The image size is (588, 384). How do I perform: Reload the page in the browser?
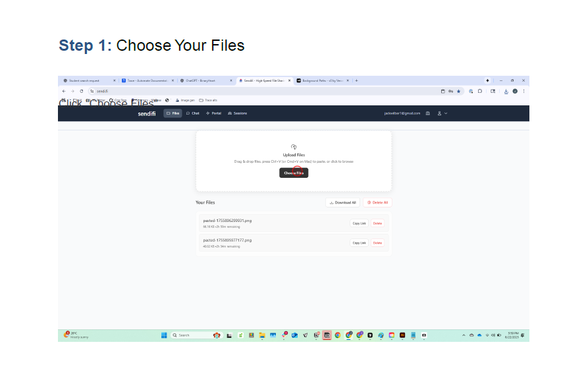[82, 91]
